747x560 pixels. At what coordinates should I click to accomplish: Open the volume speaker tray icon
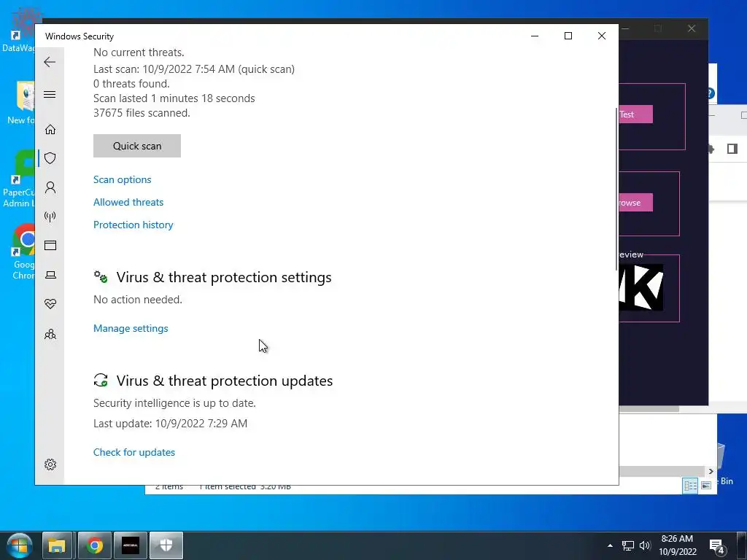point(645,545)
